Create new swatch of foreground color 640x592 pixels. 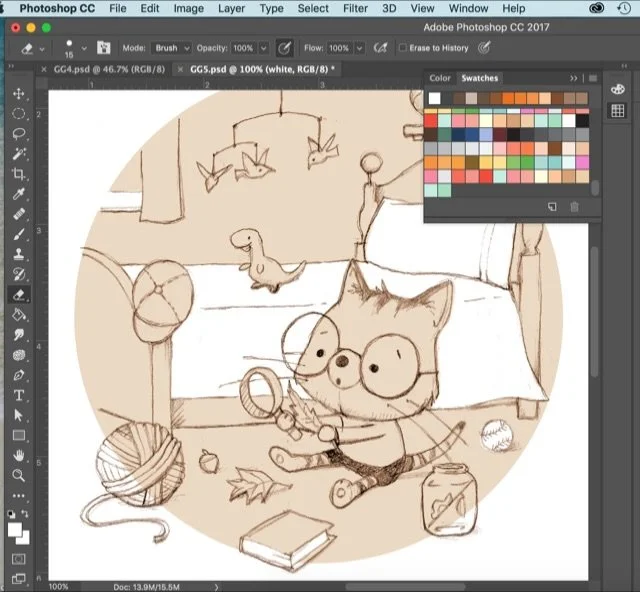(x=552, y=207)
